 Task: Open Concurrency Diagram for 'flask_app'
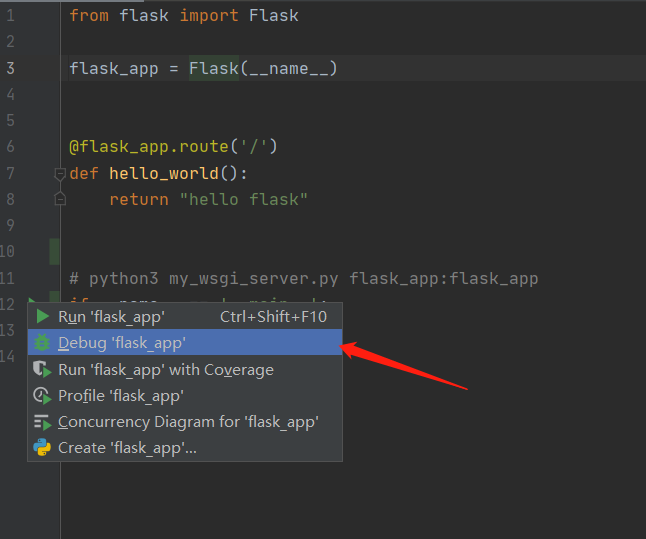185,422
